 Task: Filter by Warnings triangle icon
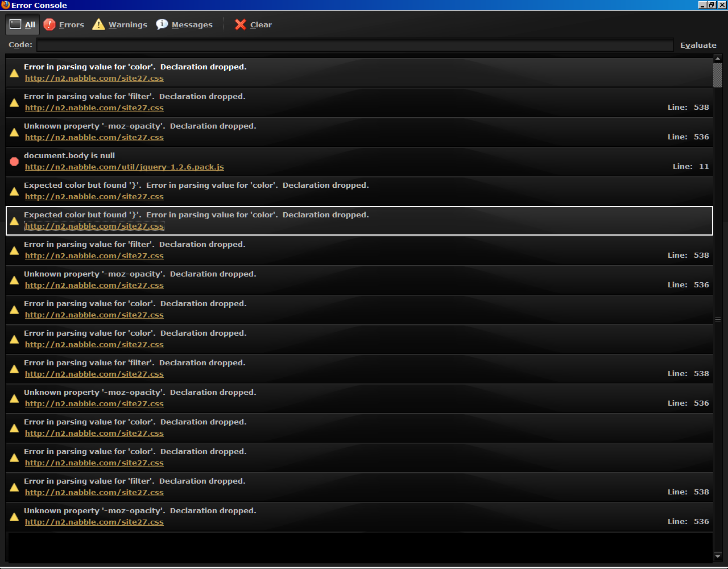tap(98, 24)
